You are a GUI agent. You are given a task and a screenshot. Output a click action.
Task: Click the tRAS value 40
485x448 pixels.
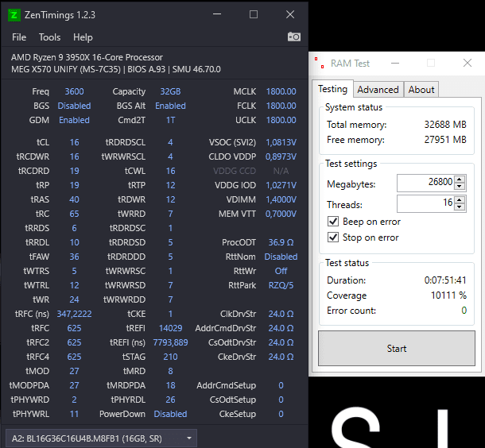tap(74, 199)
